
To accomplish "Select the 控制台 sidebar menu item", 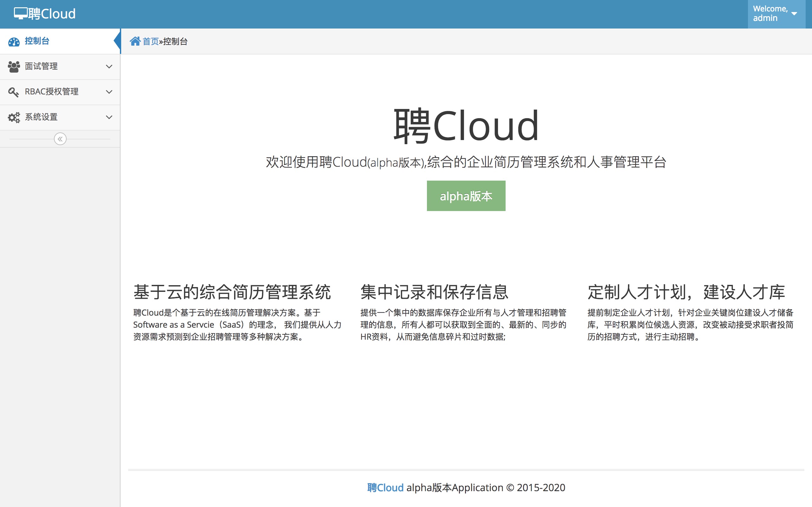I will tap(37, 41).
